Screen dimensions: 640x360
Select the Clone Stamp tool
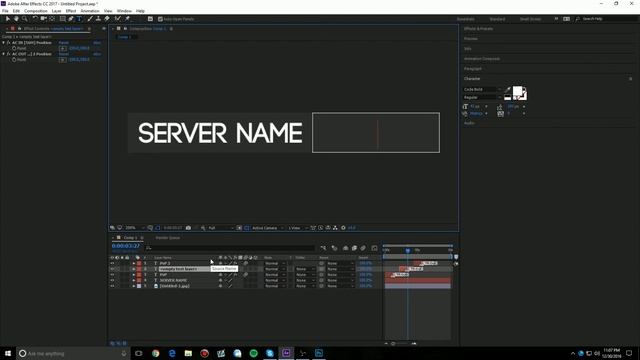(98, 19)
